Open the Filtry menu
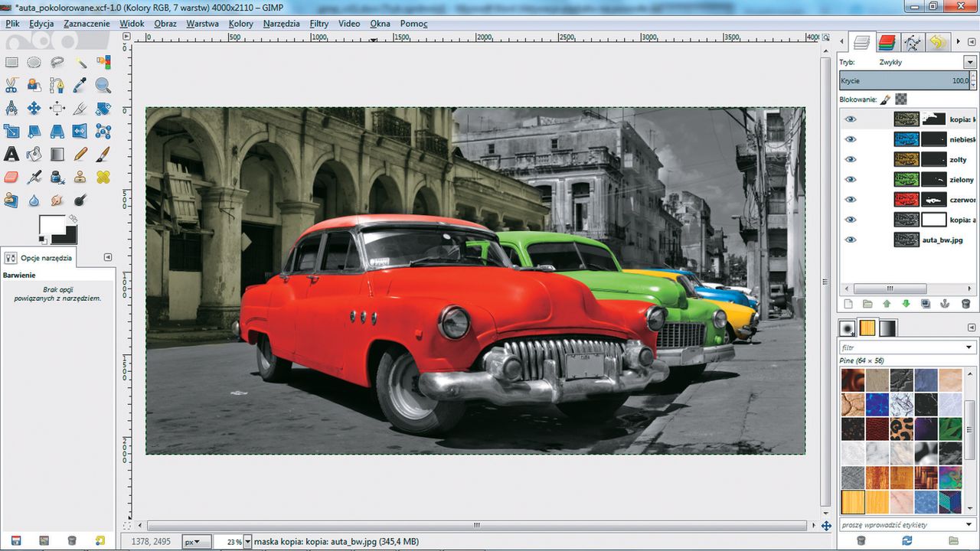This screenshot has height=551, width=980. coord(319,24)
